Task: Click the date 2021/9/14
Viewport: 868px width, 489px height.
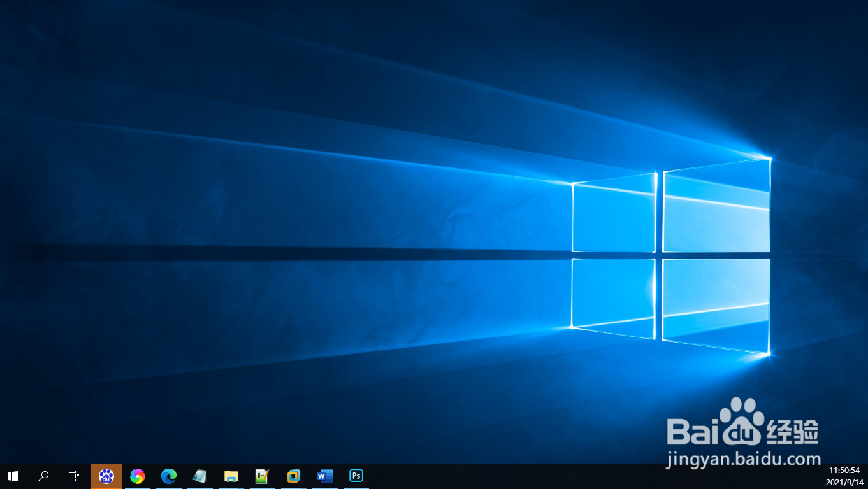Action: pos(844,482)
